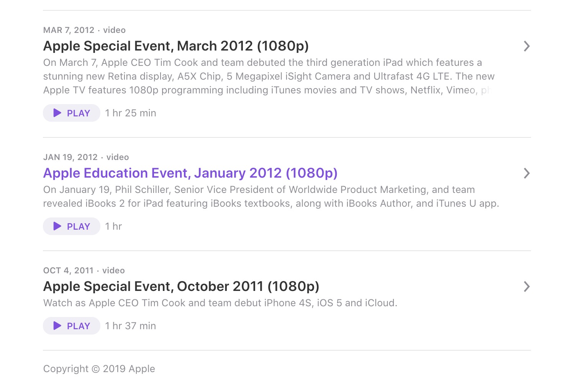Click the iPhone 4S and iCloud description
The height and width of the screenshot is (392, 567).
click(x=220, y=303)
